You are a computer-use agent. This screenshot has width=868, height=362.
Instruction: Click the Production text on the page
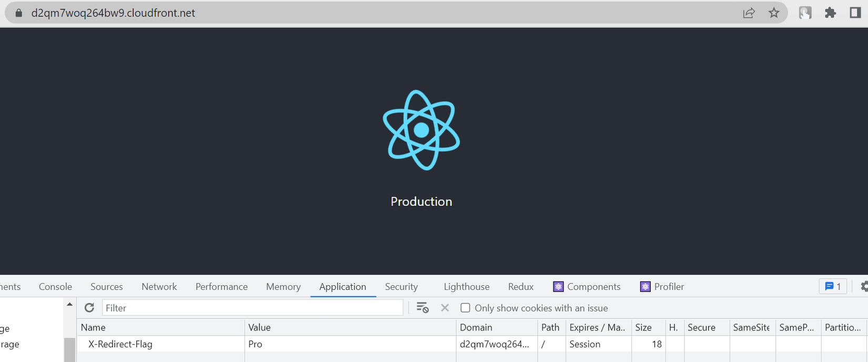(x=421, y=202)
